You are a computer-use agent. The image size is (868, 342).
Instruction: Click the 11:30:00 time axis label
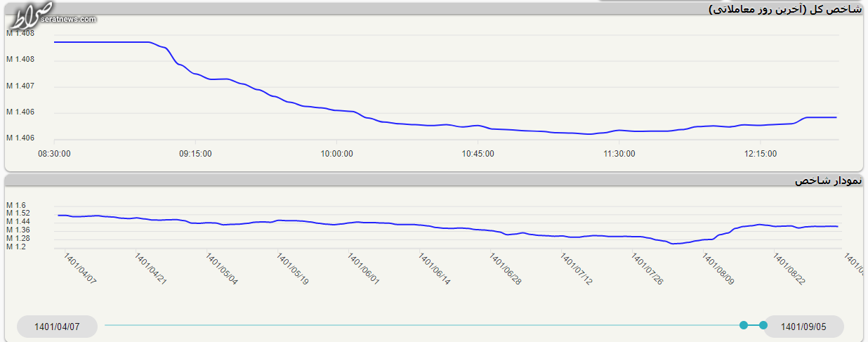click(x=619, y=154)
